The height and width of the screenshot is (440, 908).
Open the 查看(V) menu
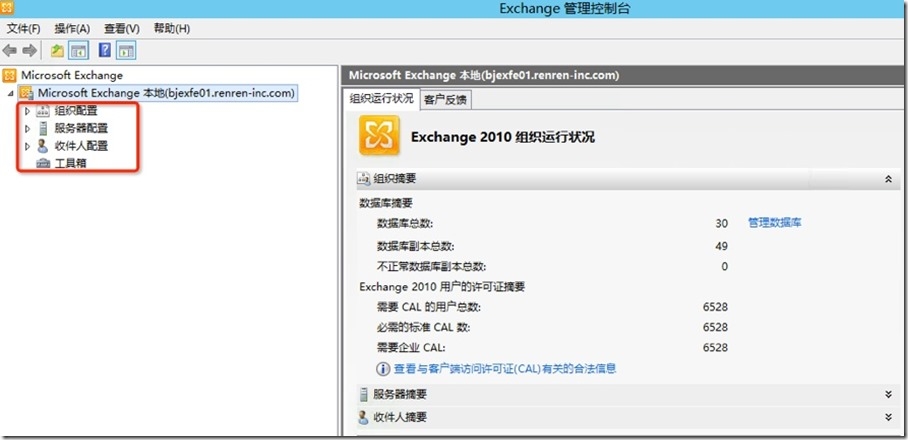(x=122, y=28)
